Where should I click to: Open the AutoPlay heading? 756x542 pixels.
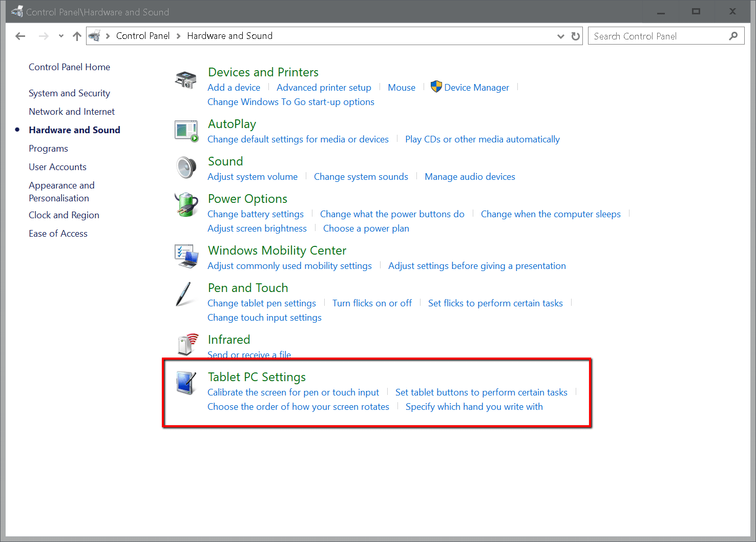coord(232,124)
